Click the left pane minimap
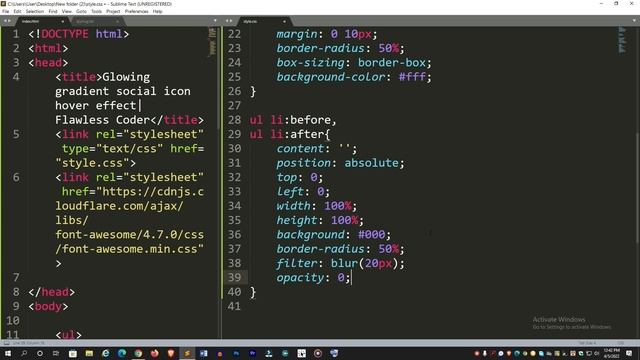 (212, 42)
